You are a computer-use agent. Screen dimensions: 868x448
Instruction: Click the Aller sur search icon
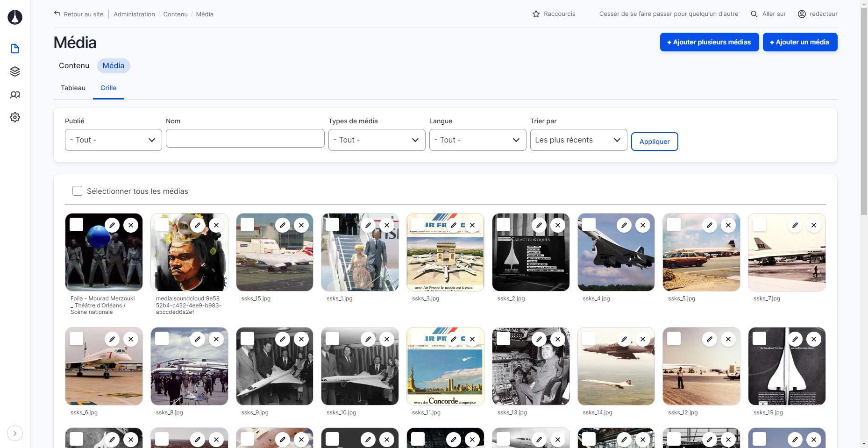pos(754,14)
